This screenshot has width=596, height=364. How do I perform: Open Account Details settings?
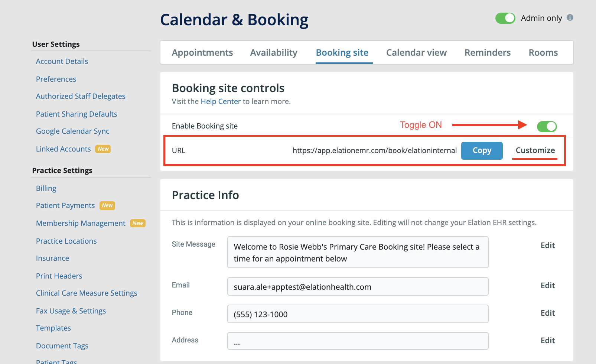click(62, 61)
